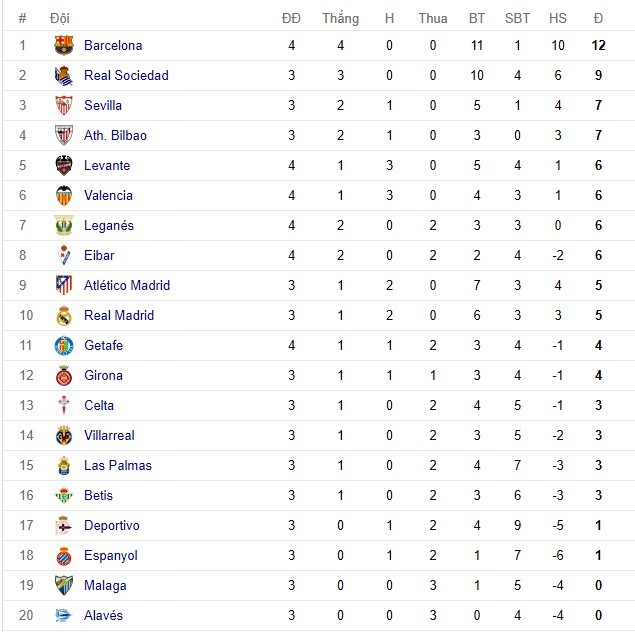635x632 pixels.
Task: Click the Alavés team name
Action: (x=104, y=615)
